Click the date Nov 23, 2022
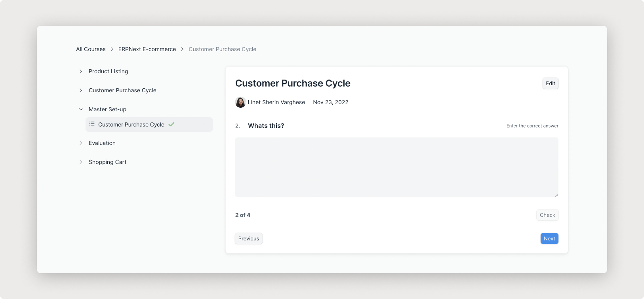 coord(331,102)
